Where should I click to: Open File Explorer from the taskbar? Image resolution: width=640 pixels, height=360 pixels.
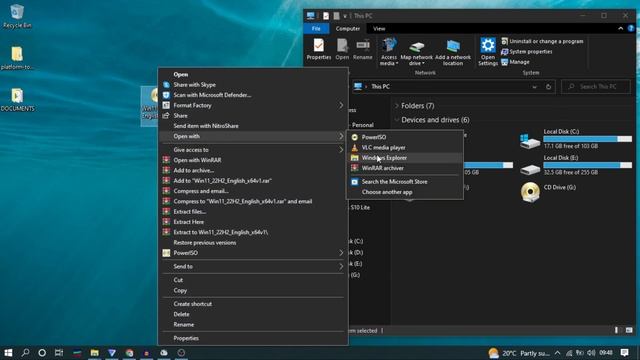[95, 353]
